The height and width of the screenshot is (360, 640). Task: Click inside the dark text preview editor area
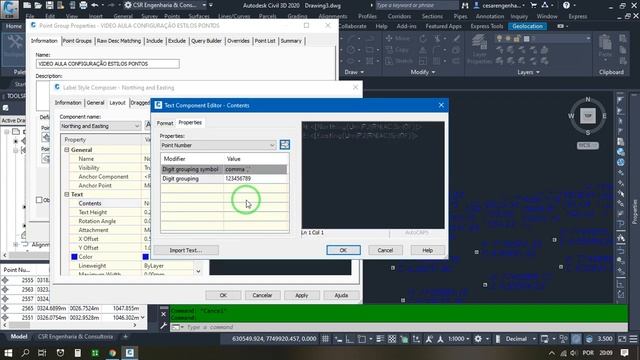pos(373,175)
